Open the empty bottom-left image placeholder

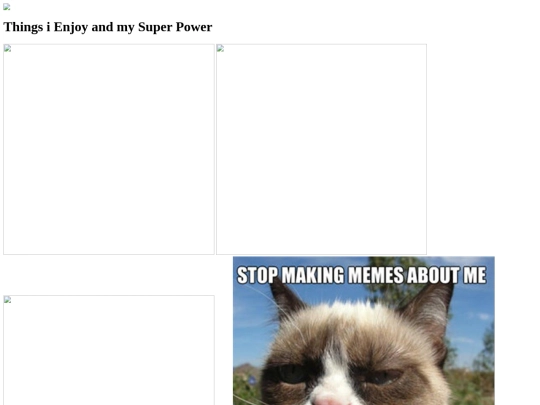pos(109,350)
